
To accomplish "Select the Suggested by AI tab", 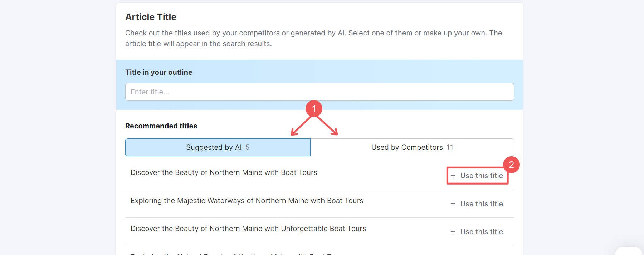I will coord(217,147).
